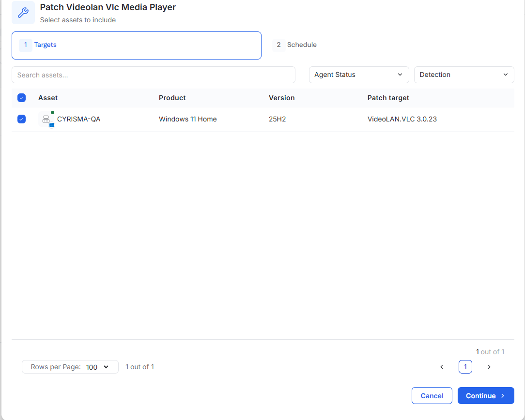Viewport: 525px width, 420px height.
Task: Click the CYRISMA-QA asset device icon
Action: click(46, 119)
